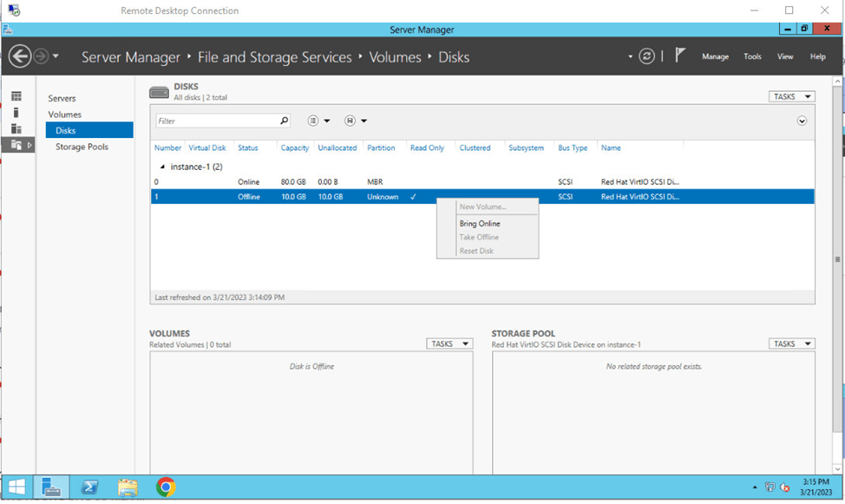Image resolution: width=845 pixels, height=504 pixels.
Task: Sort disks by Number column
Action: click(167, 147)
